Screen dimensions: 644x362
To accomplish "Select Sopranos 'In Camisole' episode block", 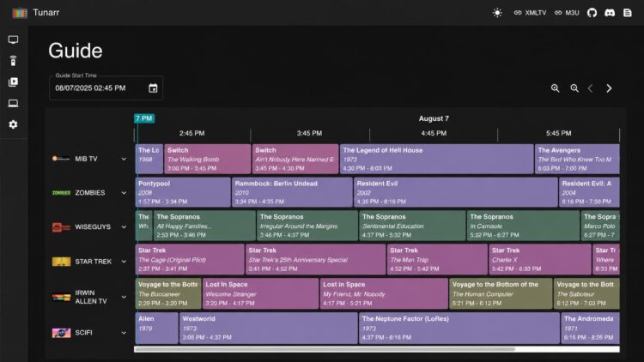I will point(523,226).
